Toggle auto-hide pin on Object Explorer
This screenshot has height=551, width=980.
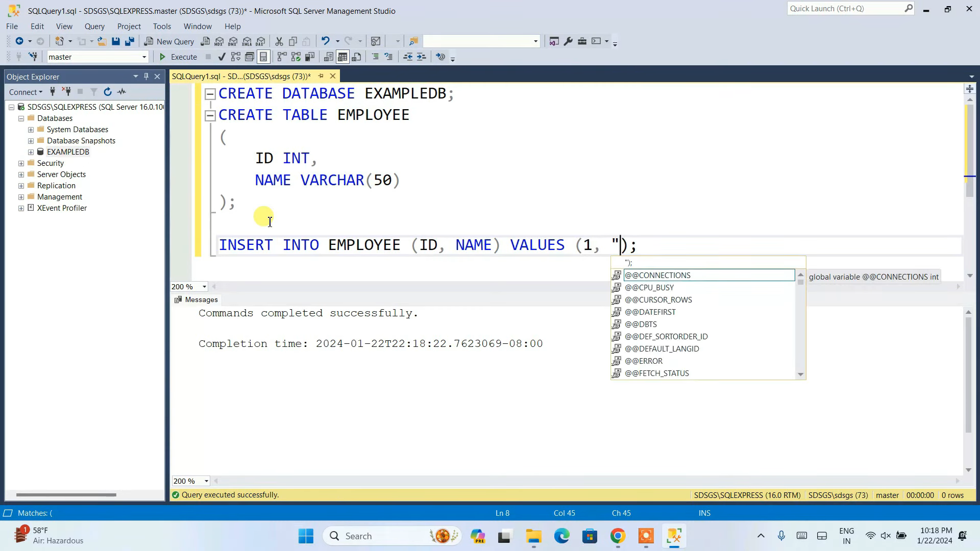point(146,77)
